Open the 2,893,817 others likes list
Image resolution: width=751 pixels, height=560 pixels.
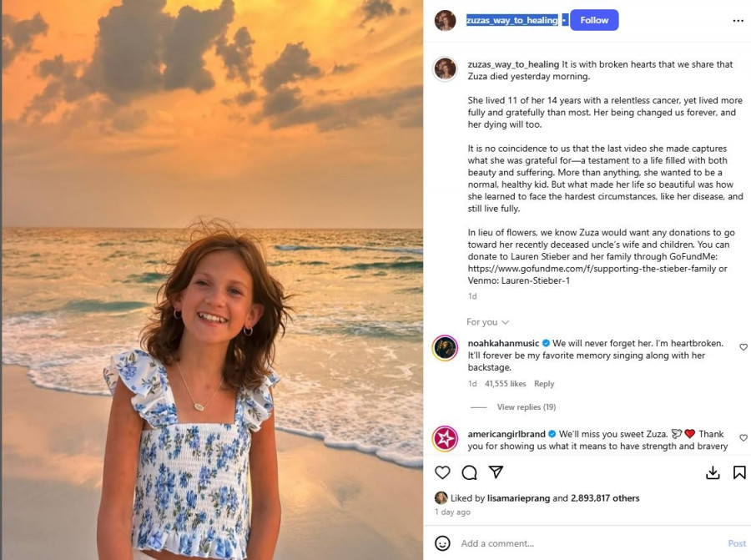click(x=605, y=498)
